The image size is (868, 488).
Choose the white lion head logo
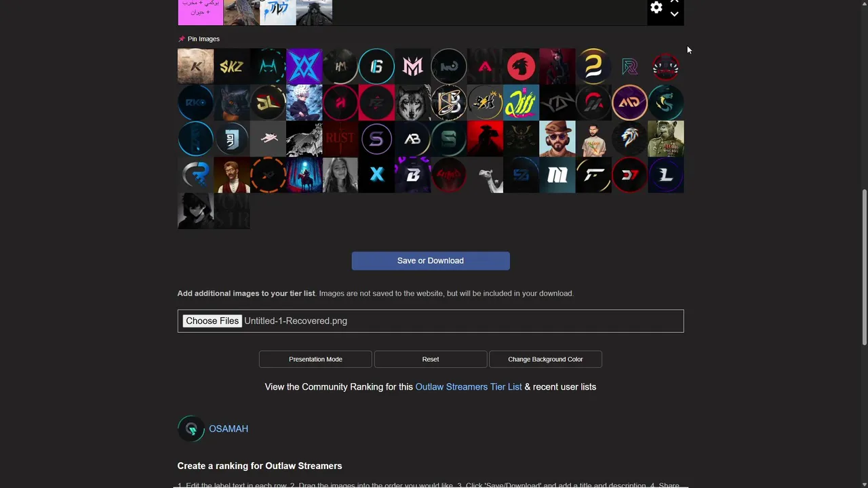(629, 138)
